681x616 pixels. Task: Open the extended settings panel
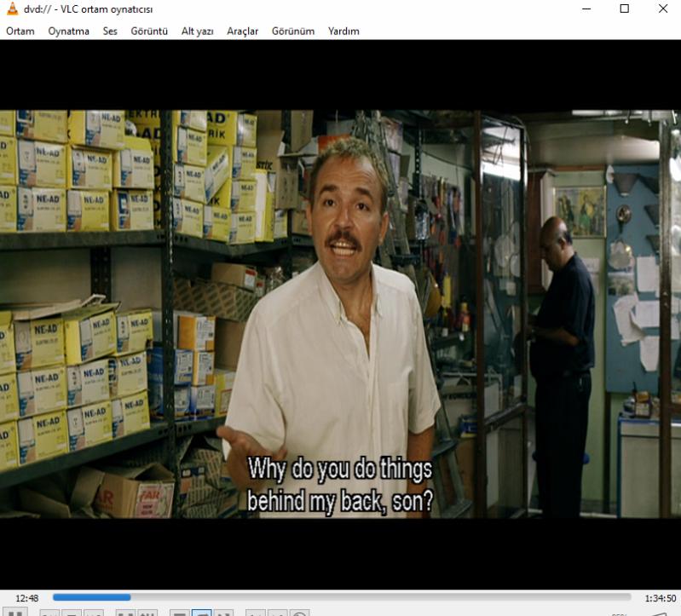[x=147, y=613]
